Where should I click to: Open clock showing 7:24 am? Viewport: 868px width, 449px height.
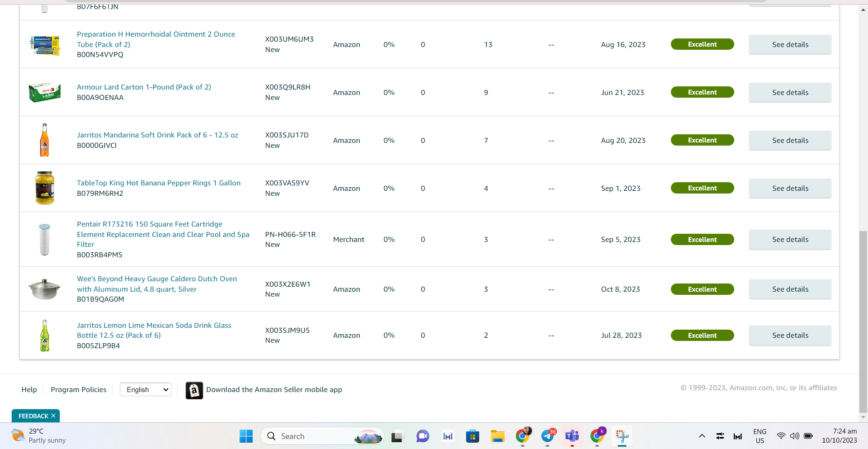[x=840, y=436]
